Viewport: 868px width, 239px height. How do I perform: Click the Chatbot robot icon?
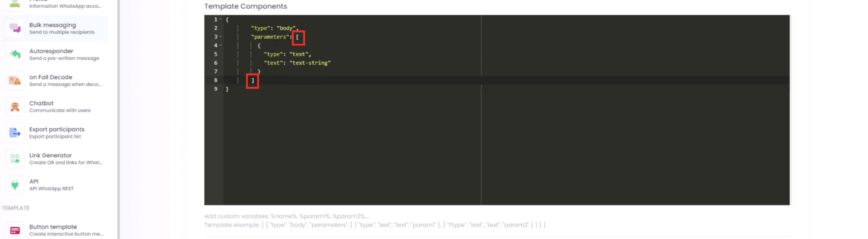tap(15, 107)
